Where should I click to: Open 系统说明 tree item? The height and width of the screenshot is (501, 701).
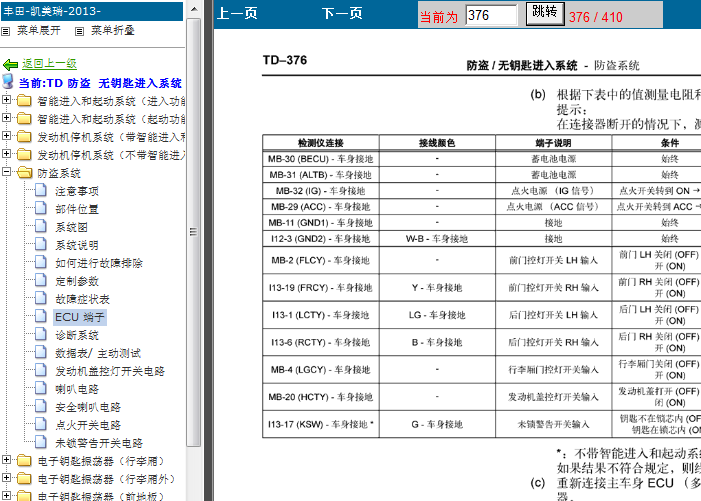(x=77, y=245)
